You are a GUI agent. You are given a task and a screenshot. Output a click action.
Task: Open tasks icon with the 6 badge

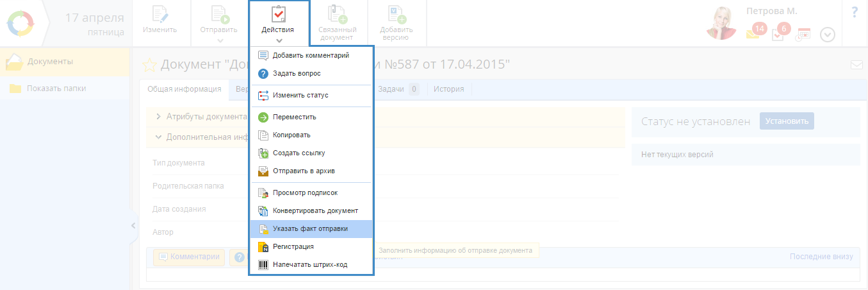778,33
